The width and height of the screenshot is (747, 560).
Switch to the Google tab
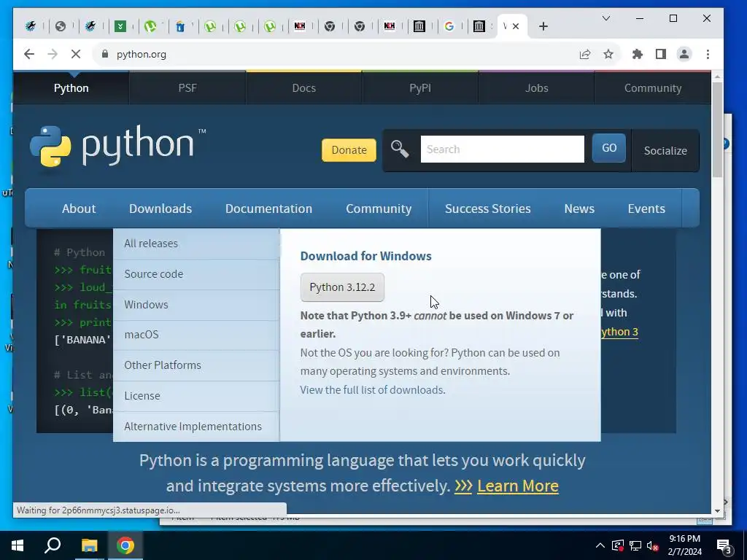(449, 26)
